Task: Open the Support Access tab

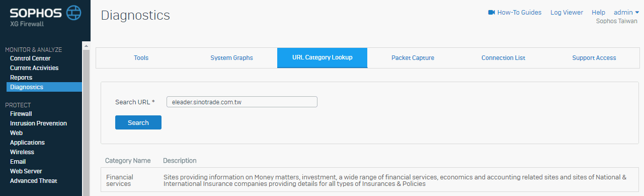Action: pos(594,58)
